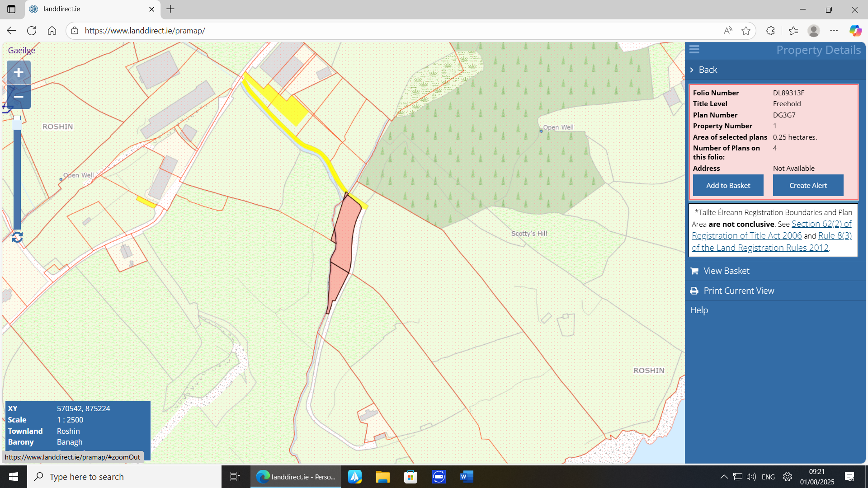Open Rule 8(3) Land Registration Rules link
This screenshot has width=868, height=488.
[835, 236]
